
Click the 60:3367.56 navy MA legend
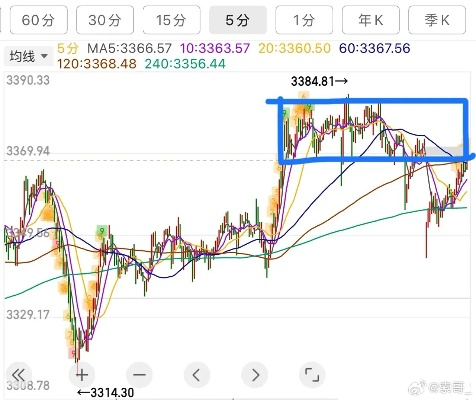[x=375, y=48]
